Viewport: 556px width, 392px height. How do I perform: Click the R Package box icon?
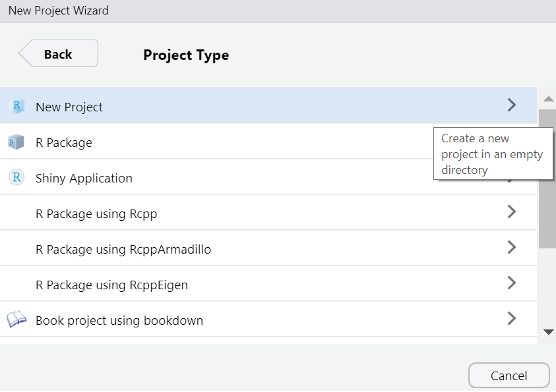pyautogui.click(x=16, y=142)
